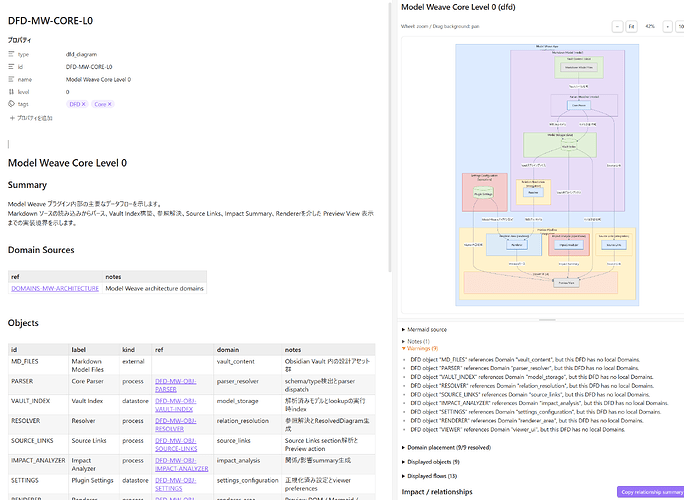This screenshot has height=500, width=684.
Task: Remove the DFD tag with its X
Action: tap(83, 104)
